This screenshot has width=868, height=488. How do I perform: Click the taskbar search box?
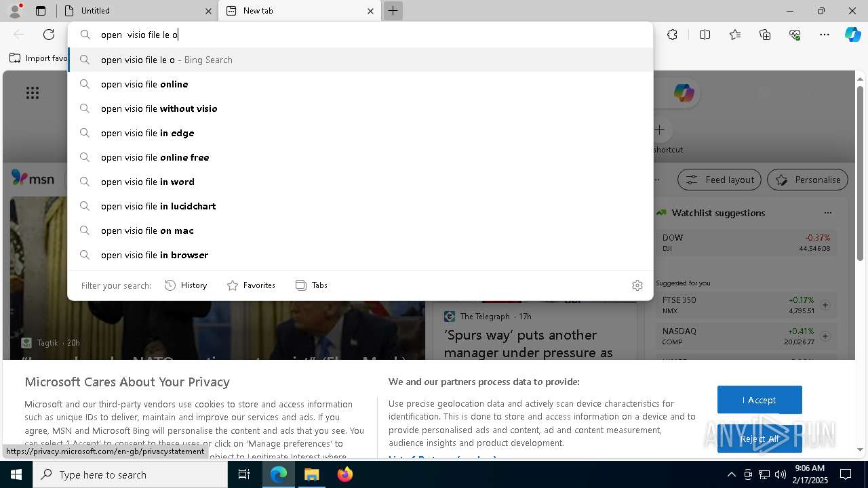130,474
